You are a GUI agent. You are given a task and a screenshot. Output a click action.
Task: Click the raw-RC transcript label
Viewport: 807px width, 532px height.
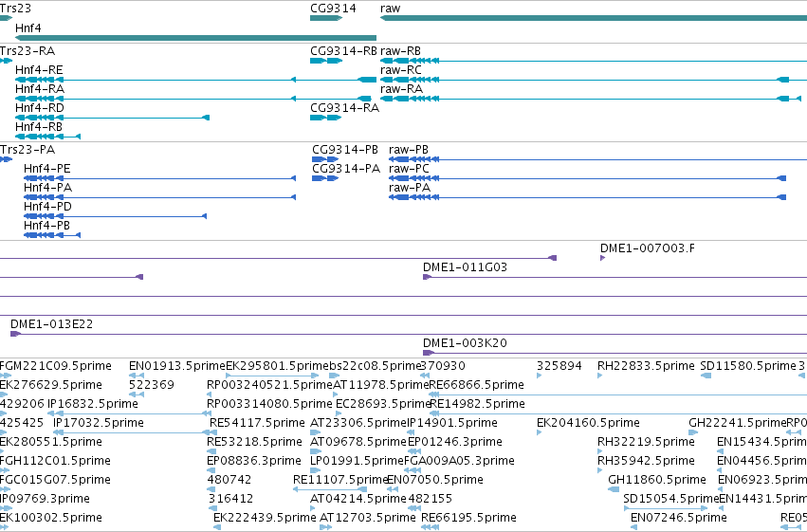401,70
